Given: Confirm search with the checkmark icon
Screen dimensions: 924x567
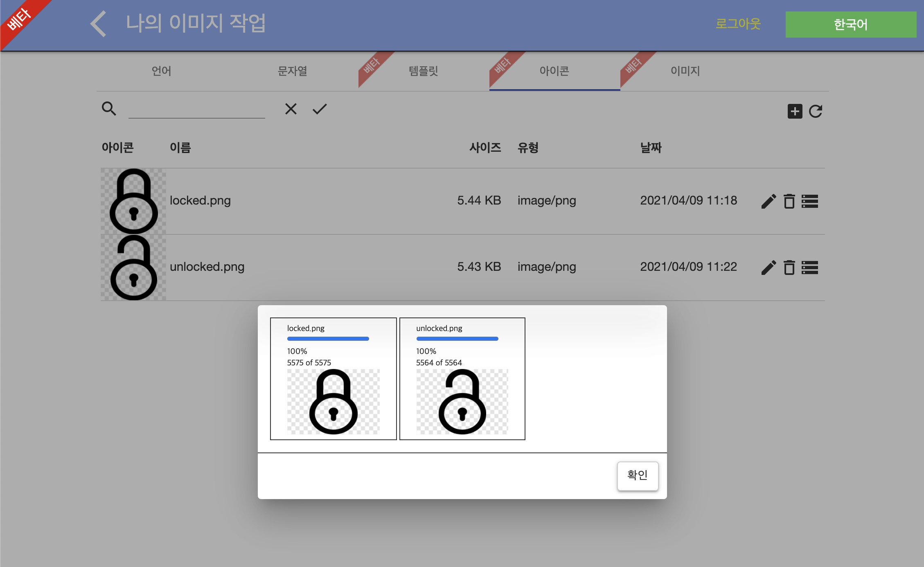Looking at the screenshot, I should click(x=320, y=109).
